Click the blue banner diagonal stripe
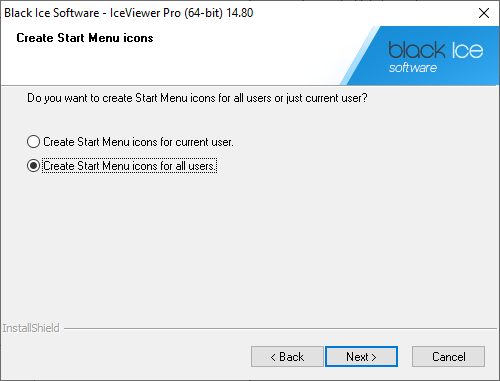Image resolution: width=500 pixels, height=381 pixels. click(x=359, y=56)
